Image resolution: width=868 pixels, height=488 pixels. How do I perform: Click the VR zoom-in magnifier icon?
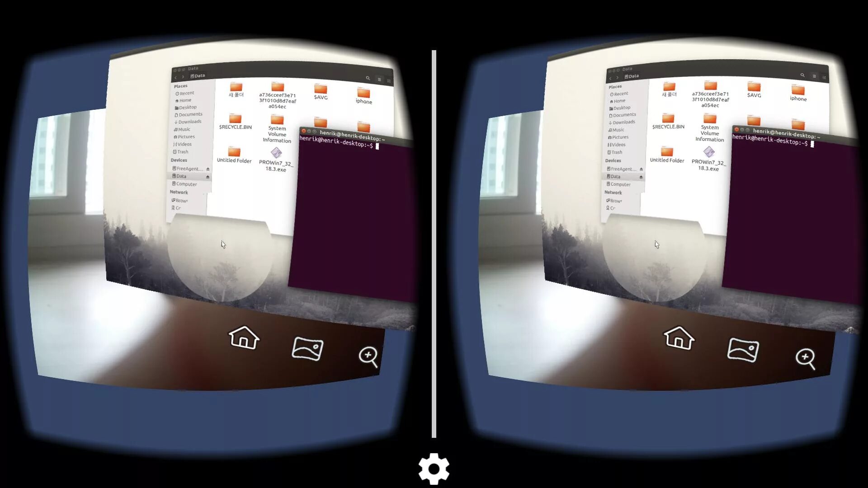point(368,356)
